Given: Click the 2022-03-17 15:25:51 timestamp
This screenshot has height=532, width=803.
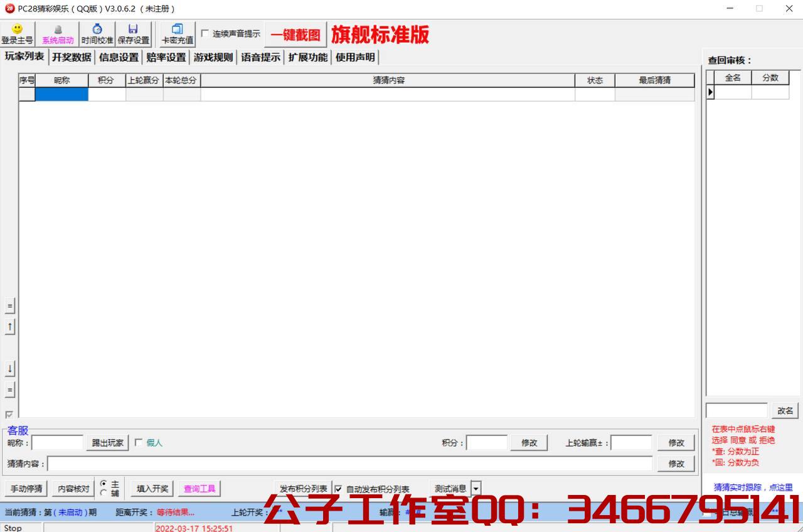Looking at the screenshot, I should [x=194, y=528].
